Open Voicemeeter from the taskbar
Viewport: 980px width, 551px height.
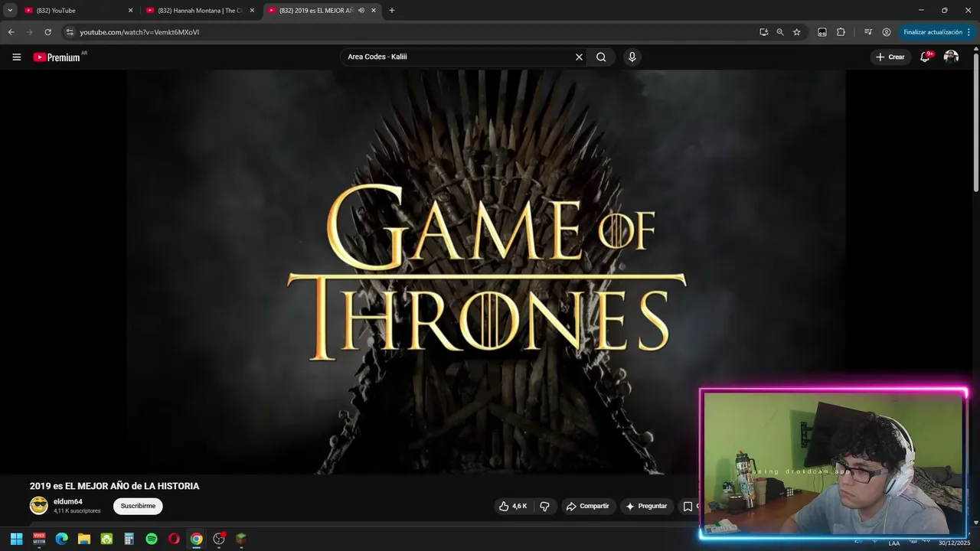[x=39, y=539]
